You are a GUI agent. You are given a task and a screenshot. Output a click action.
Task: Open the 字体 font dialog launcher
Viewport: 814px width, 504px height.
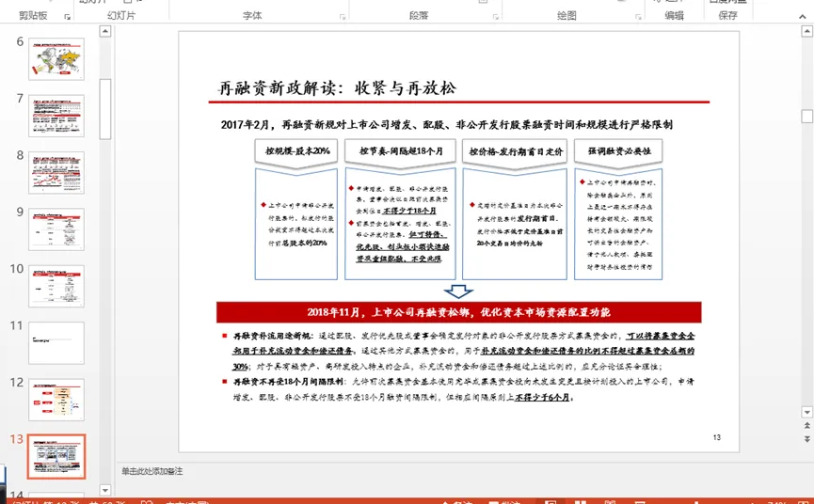tap(343, 17)
